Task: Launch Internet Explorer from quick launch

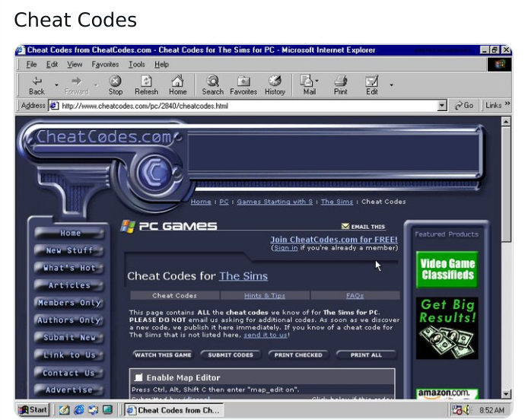Action: (x=79, y=410)
